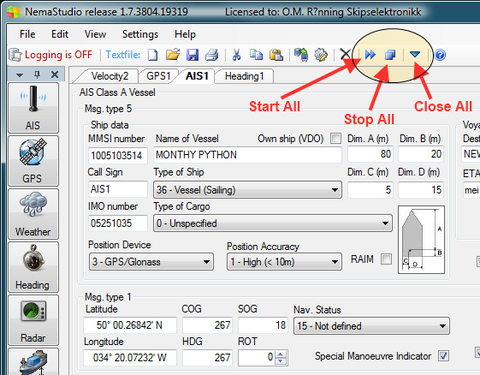
Task: Click the Logging is OFF button
Action: click(51, 55)
